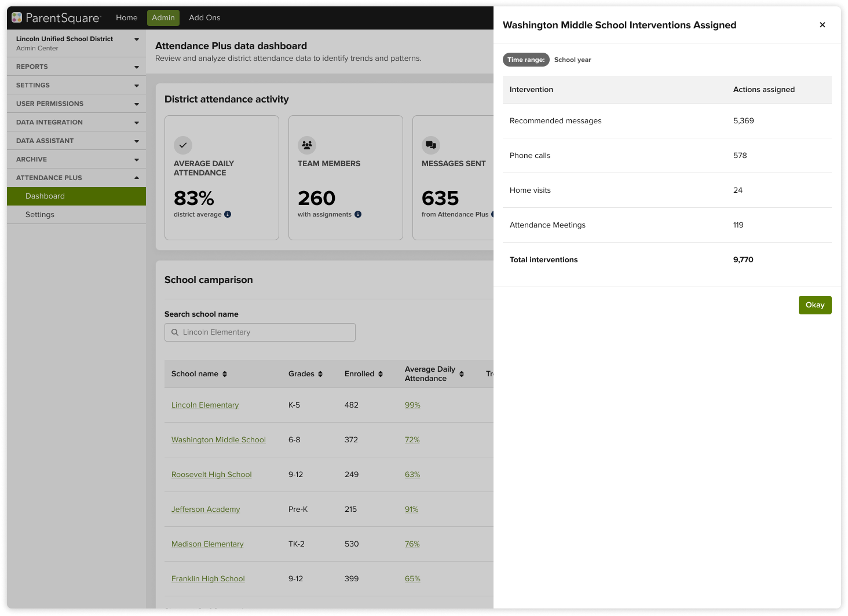Click the info icon beside district average
This screenshot has width=848, height=616.
tap(228, 214)
